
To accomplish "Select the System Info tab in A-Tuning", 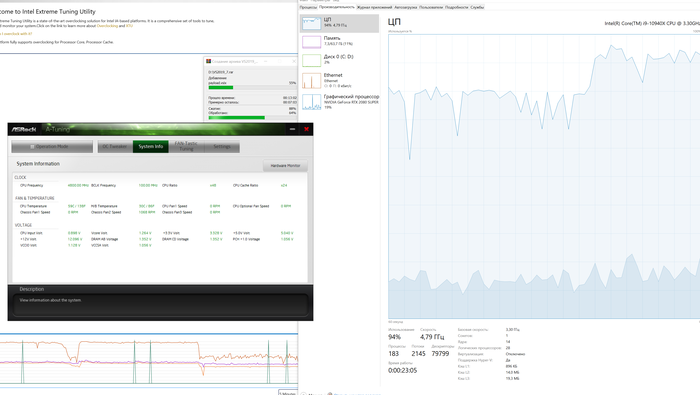I will pyautogui.click(x=150, y=146).
